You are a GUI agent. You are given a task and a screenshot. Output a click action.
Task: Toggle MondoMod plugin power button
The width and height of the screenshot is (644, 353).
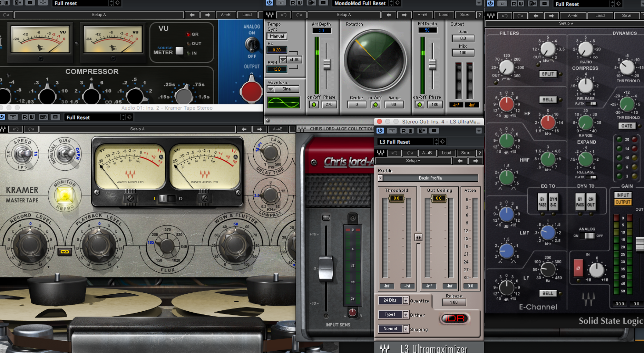coord(269,3)
